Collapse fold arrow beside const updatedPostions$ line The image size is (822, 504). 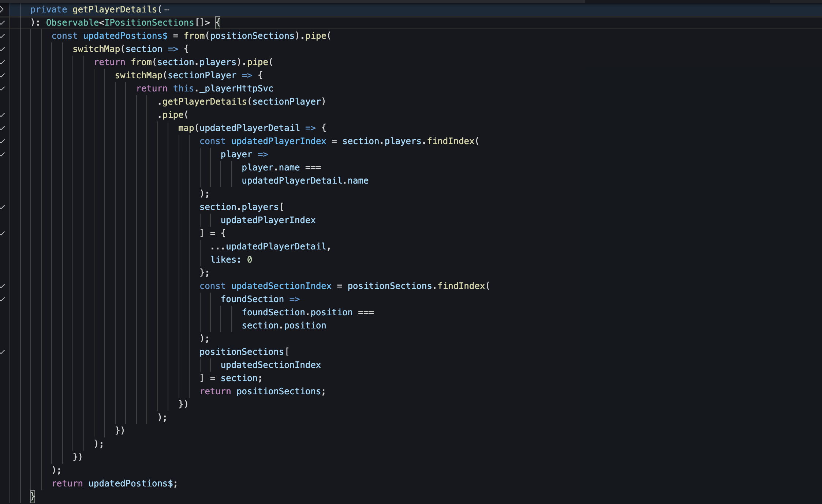pyautogui.click(x=2, y=36)
